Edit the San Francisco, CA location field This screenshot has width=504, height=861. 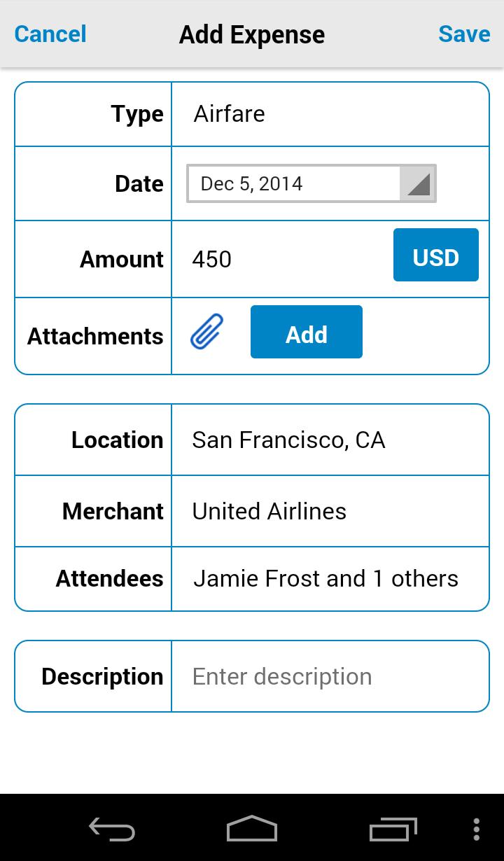tap(330, 440)
